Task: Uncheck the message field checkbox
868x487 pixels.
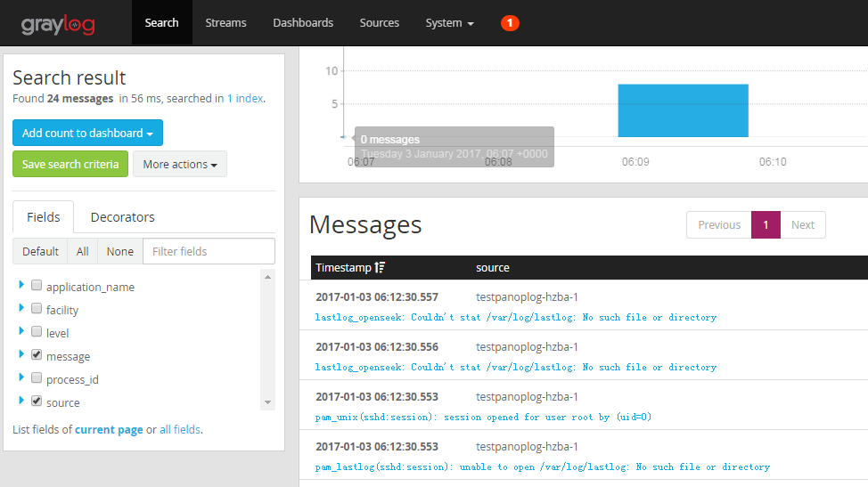Action: [x=37, y=355]
